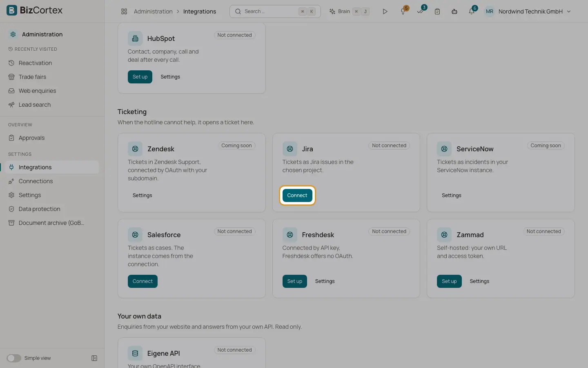Click the Administration gear header in sidebar

coord(36,34)
